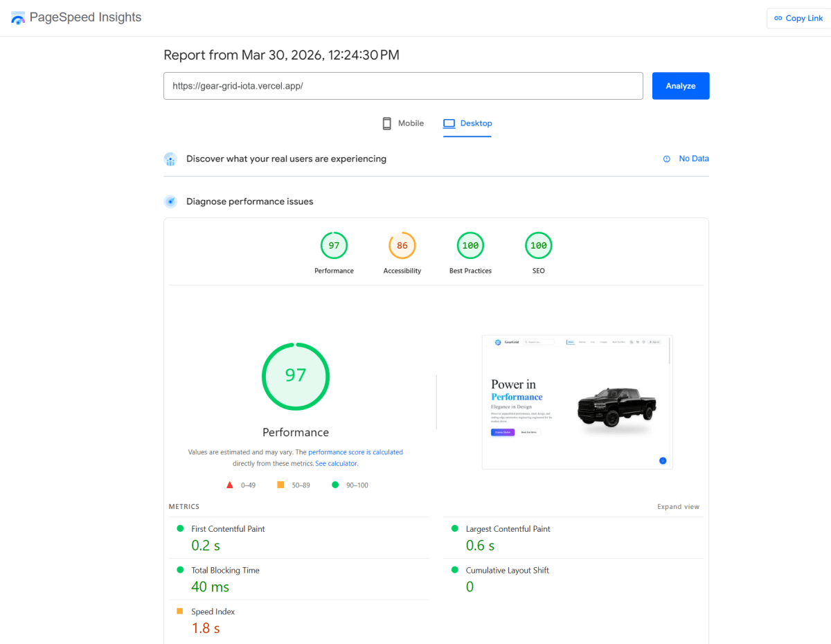The width and height of the screenshot is (831, 644).
Task: Click the green circle 90–100 legend icon
Action: pyautogui.click(x=335, y=485)
